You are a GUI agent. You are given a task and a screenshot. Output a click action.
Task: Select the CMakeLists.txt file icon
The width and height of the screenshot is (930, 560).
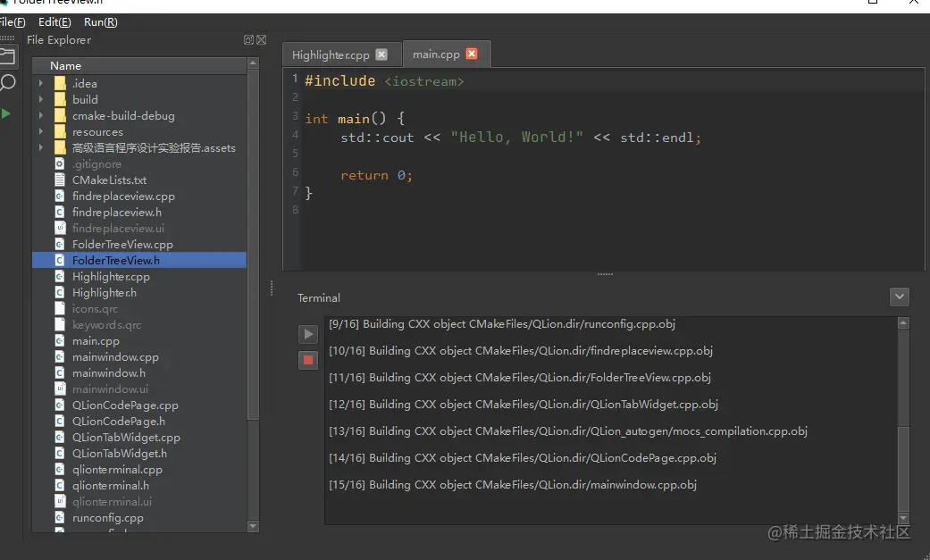(x=59, y=180)
